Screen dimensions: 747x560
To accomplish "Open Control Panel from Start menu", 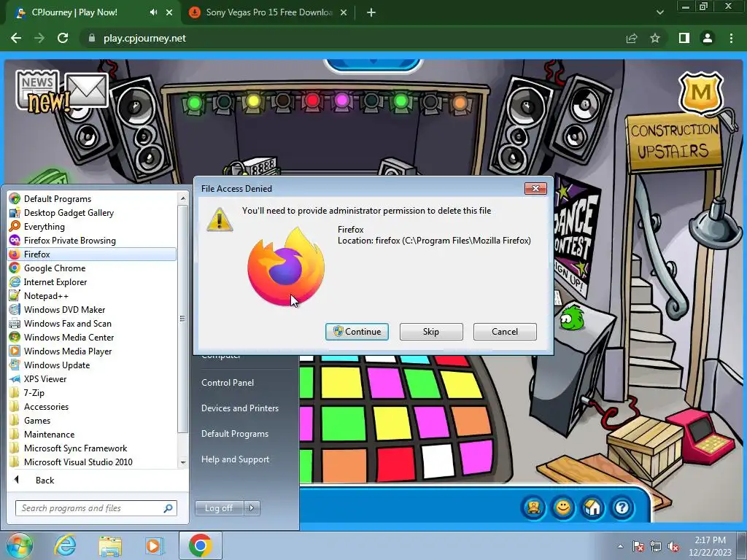I will tap(228, 382).
